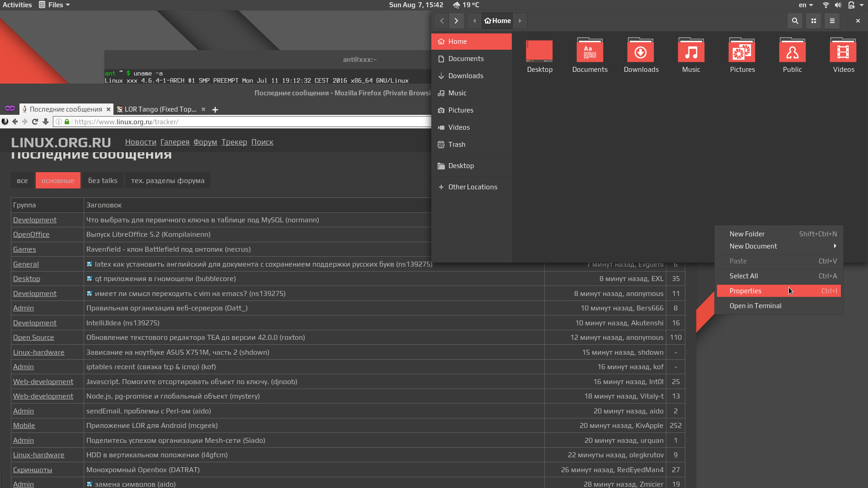Open Pictures in Files sidebar
The image size is (868, 488).
click(x=472, y=110)
